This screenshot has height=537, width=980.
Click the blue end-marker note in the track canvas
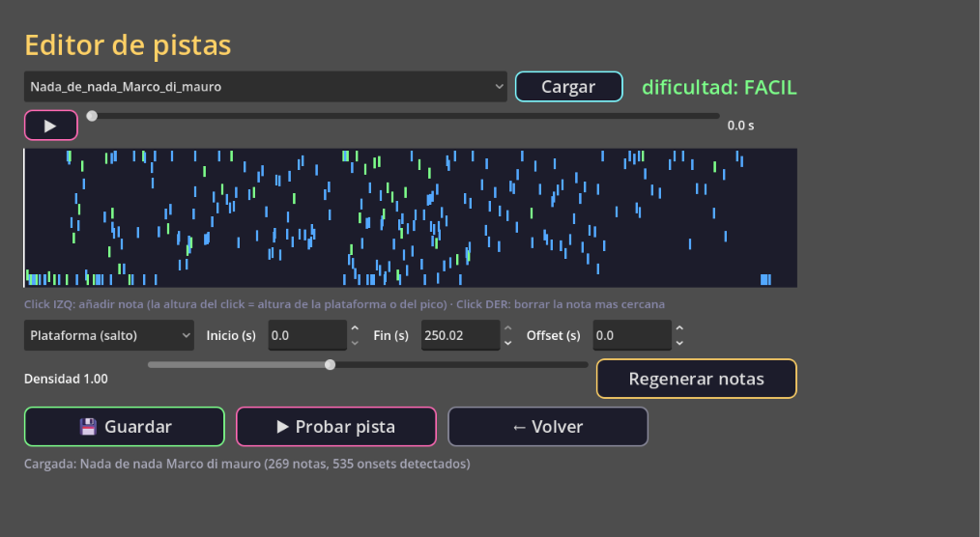765,280
